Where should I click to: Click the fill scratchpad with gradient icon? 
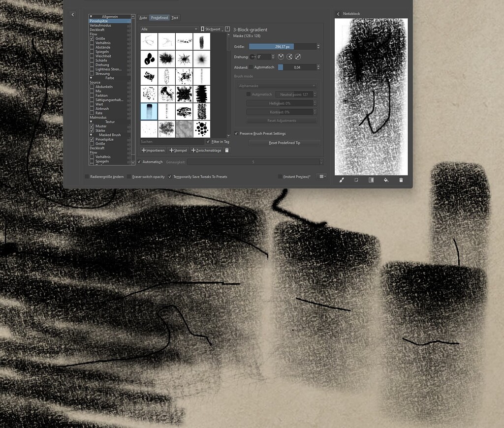371,180
